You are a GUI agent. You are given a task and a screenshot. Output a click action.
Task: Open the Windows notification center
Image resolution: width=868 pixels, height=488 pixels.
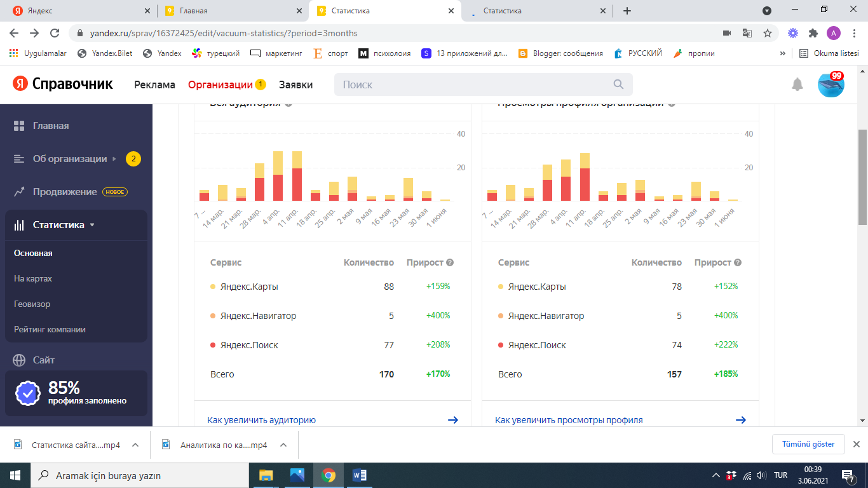click(x=848, y=475)
